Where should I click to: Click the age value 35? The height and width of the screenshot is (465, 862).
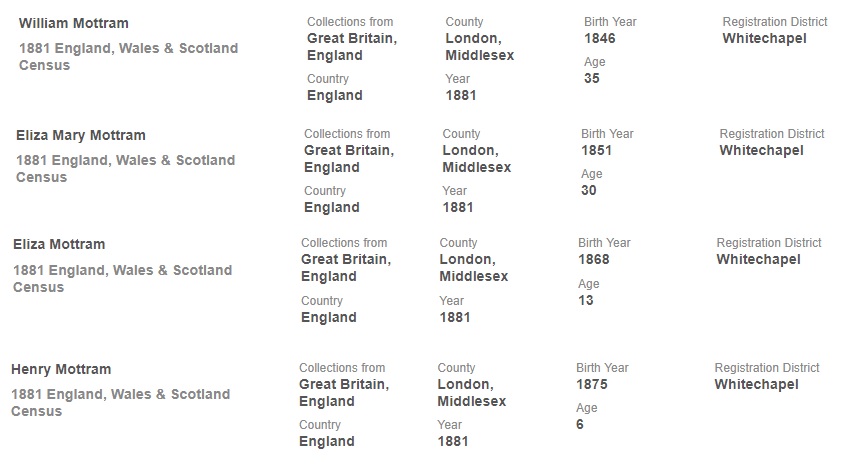click(591, 78)
